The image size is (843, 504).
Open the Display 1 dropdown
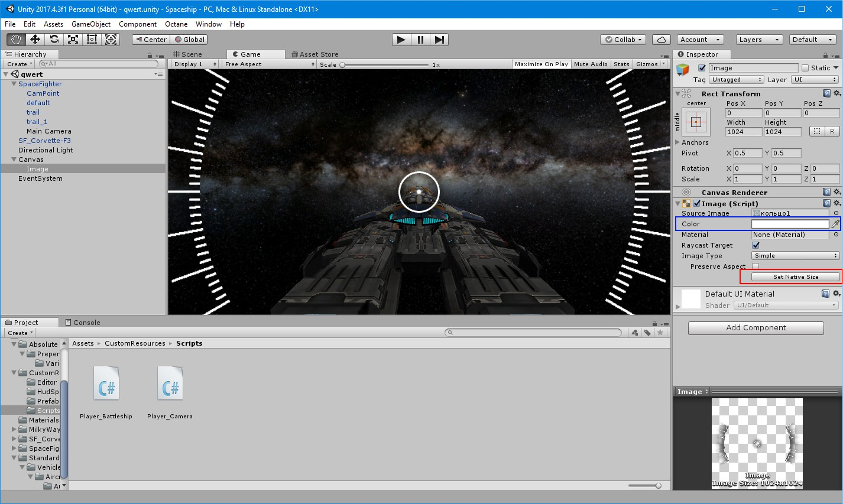tap(195, 64)
